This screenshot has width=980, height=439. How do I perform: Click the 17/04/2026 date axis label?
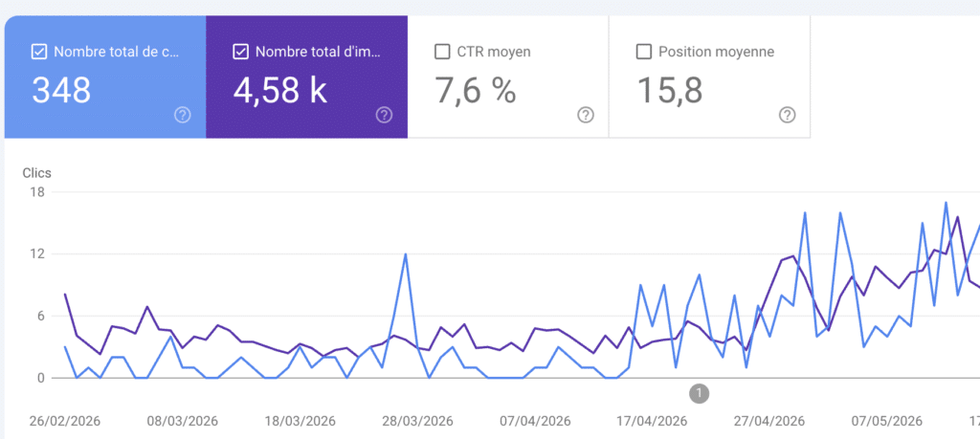pos(652,421)
